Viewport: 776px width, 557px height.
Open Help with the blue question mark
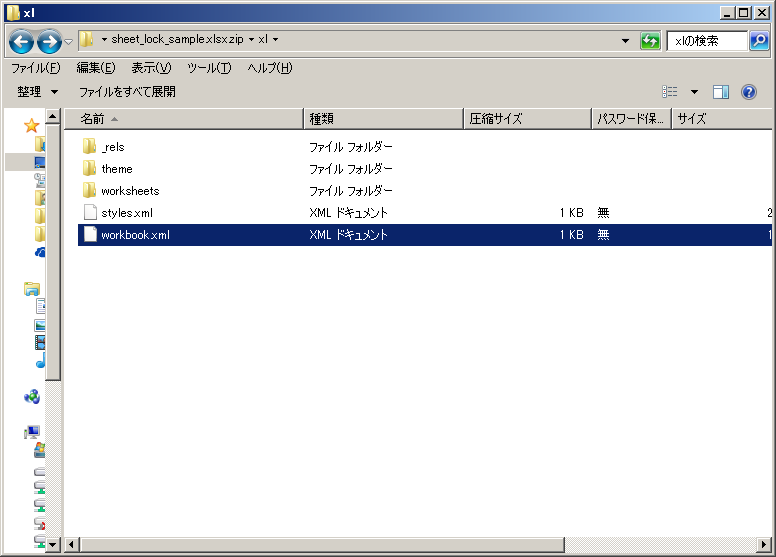[x=749, y=92]
